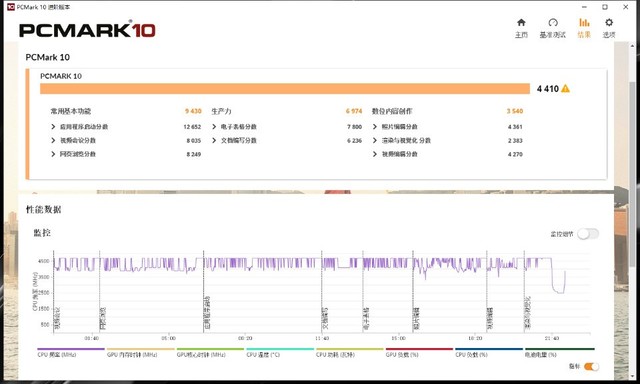The width and height of the screenshot is (640, 384).
Task: Click the writing (文档编写) chart marker
Action: (x=325, y=318)
